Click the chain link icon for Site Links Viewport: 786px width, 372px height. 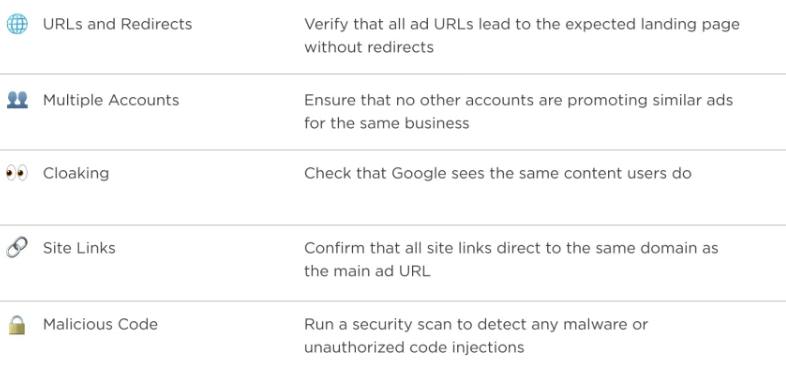click(x=17, y=248)
